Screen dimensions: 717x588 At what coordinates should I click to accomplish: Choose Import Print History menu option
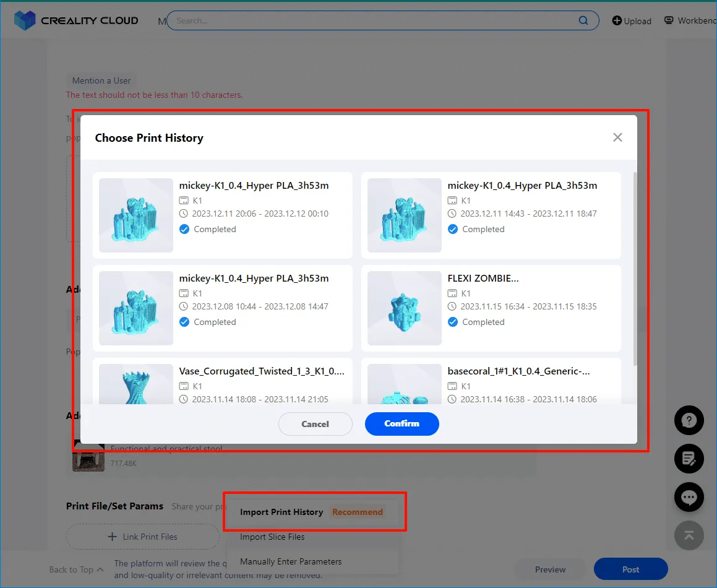(281, 512)
